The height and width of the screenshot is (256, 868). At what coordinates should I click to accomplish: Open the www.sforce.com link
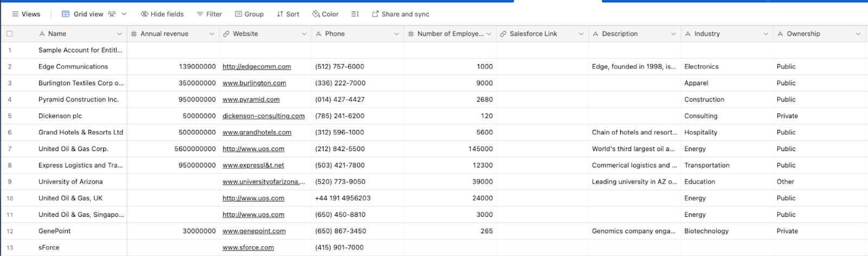click(x=248, y=247)
